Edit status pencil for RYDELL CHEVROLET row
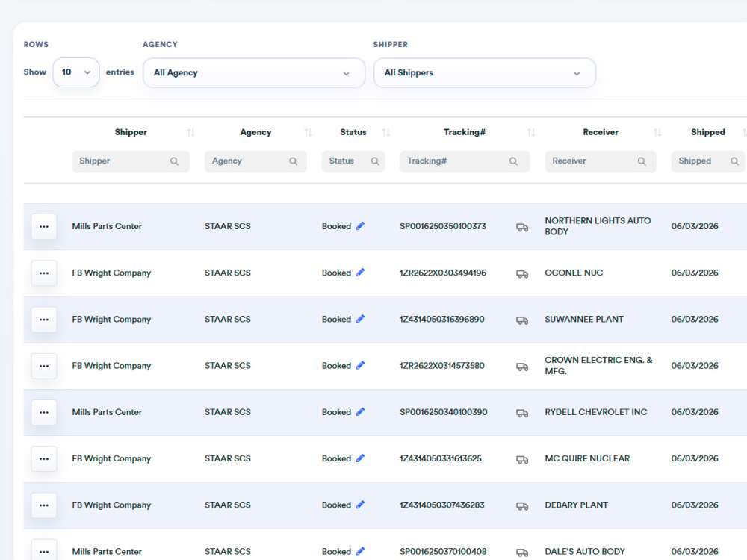The width and height of the screenshot is (747, 560). coord(360,411)
